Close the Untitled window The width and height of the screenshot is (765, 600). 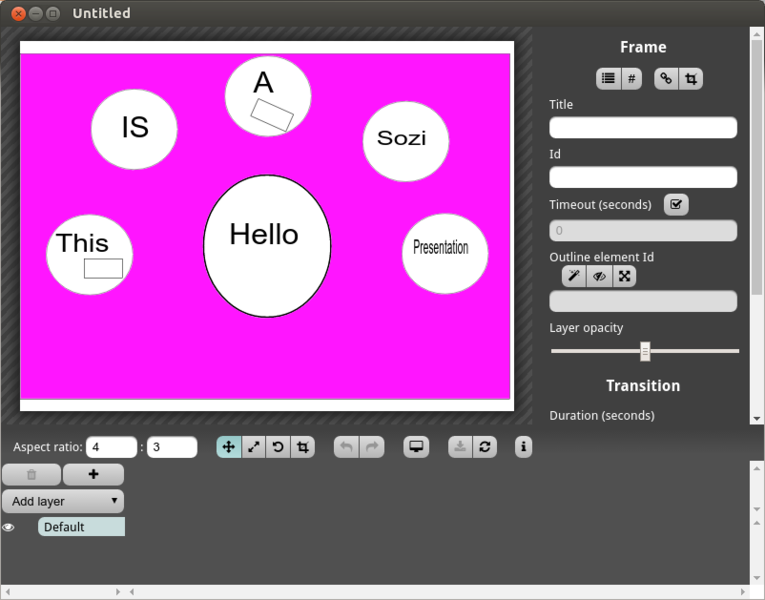click(x=19, y=14)
